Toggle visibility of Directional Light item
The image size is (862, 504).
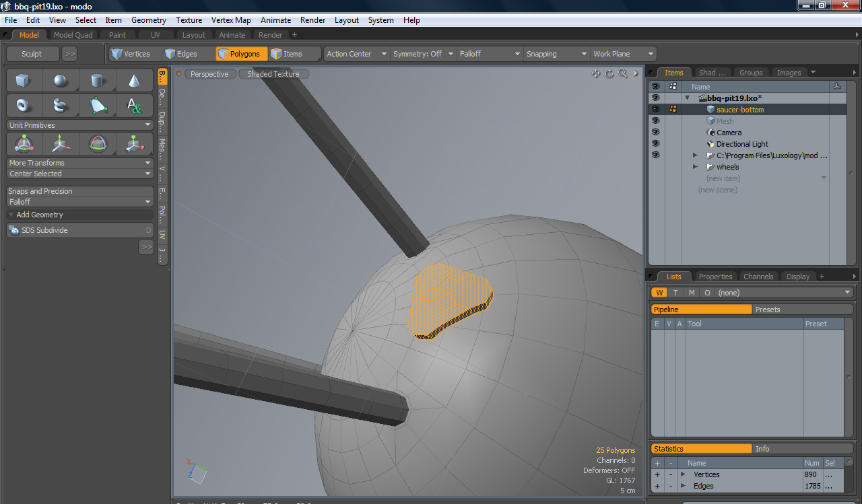[x=655, y=143]
